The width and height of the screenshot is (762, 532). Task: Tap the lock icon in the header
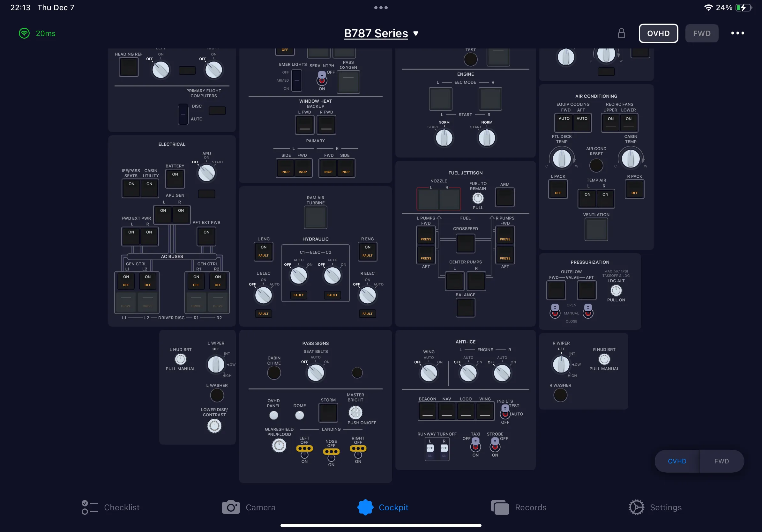tap(621, 33)
